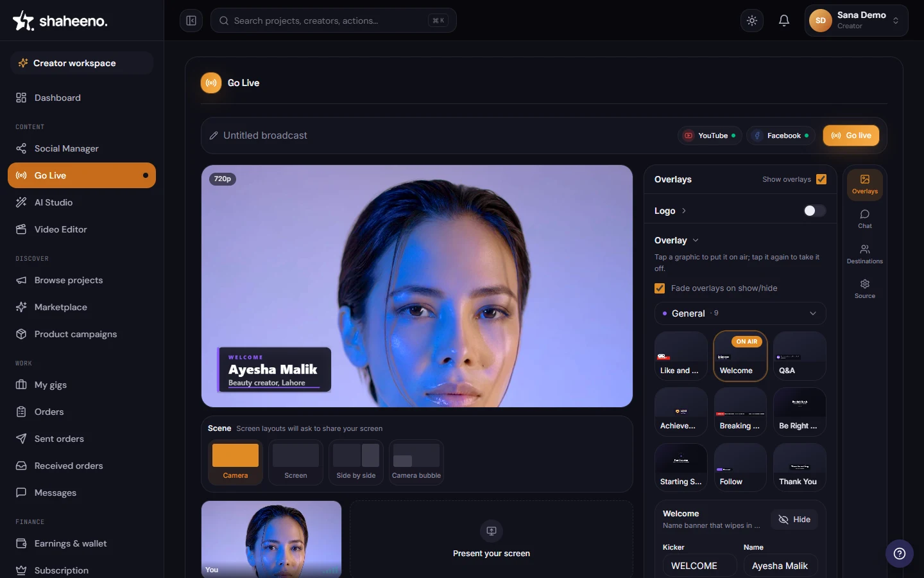The width and height of the screenshot is (924, 578).
Task: Open Messages
Action: (x=81, y=493)
